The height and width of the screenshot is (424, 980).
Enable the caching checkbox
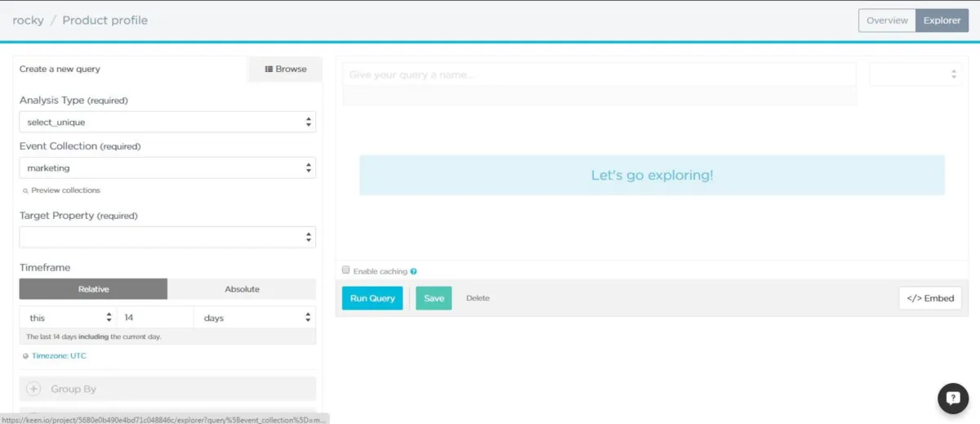click(346, 270)
